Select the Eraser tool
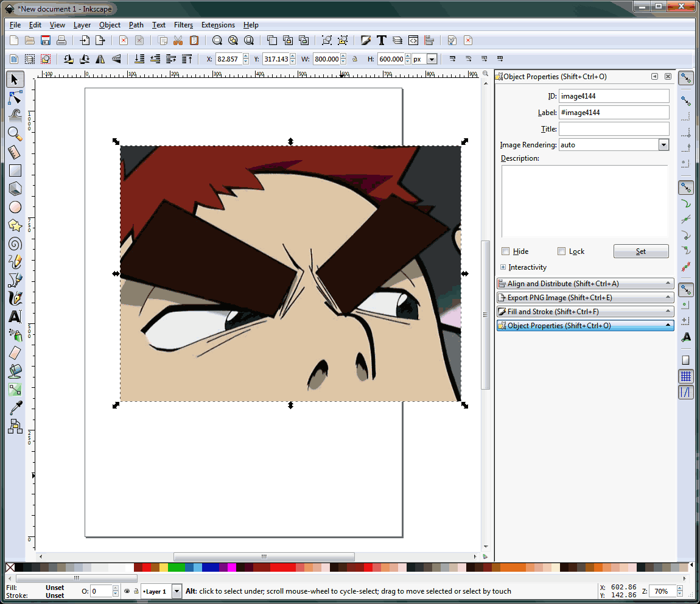Image resolution: width=700 pixels, height=604 pixels. click(x=15, y=353)
